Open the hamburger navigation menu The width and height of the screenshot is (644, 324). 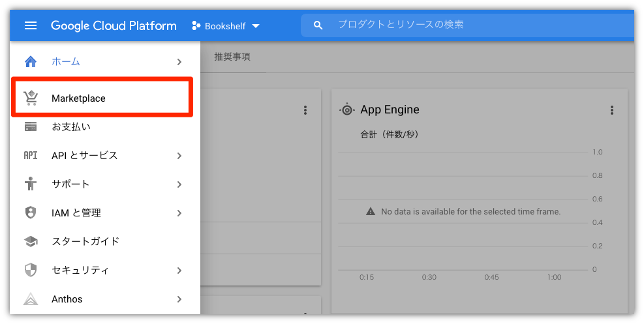coord(31,25)
